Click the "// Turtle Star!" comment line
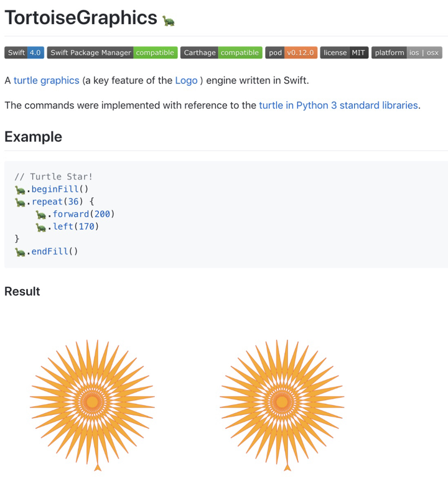This screenshot has height=492, width=448. coord(54,177)
